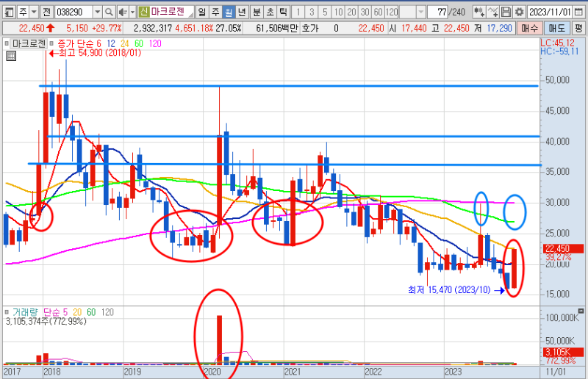This screenshot has height=379, width=588.
Task: Click the blue 12 moving average color
Action: coord(111,43)
